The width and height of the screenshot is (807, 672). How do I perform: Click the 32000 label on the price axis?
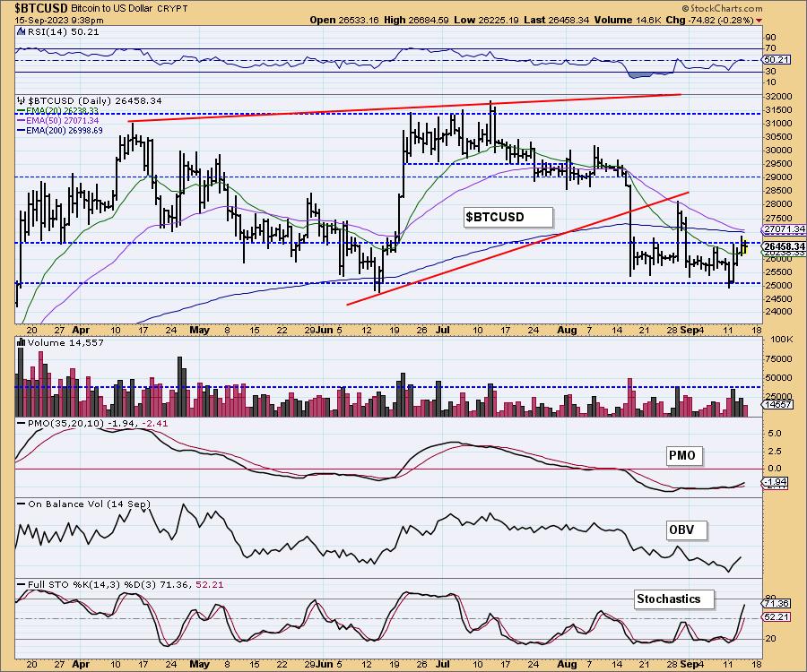(777, 96)
